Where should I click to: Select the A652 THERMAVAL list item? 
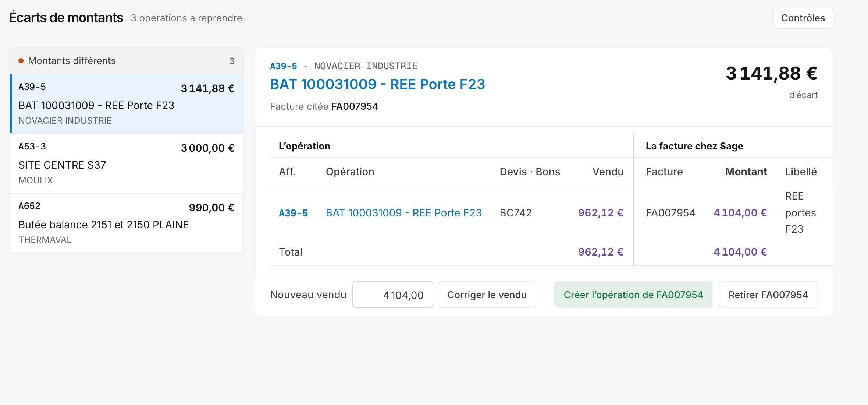(x=127, y=223)
